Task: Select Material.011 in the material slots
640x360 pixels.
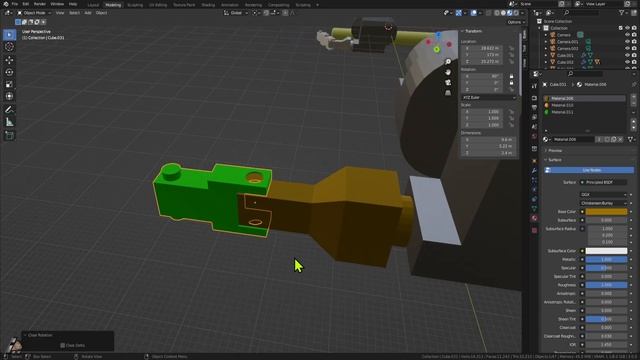Action: (584, 112)
